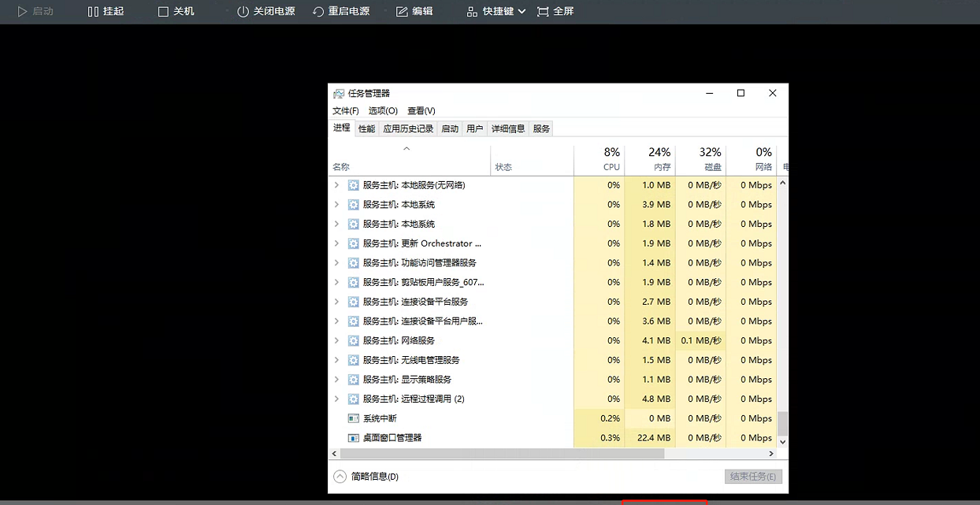
Task: Expand the 服务主机: 网络服务 process group
Action: (336, 340)
